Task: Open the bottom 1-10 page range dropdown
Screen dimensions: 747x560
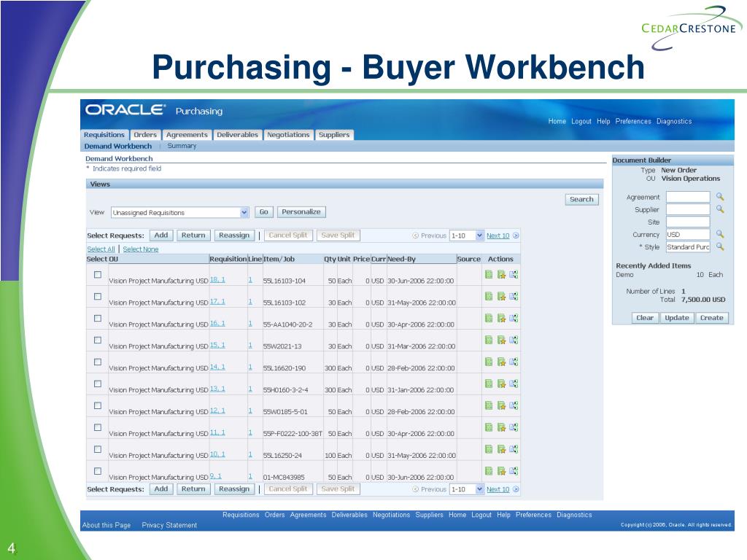Action: point(467,489)
